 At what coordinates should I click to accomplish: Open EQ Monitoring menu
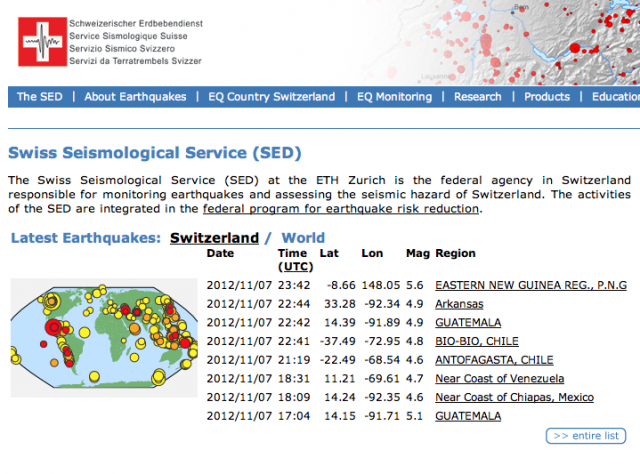pyautogui.click(x=394, y=97)
